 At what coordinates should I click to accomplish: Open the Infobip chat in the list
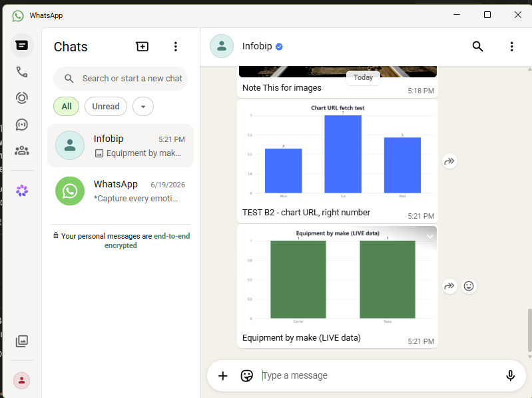(x=121, y=146)
